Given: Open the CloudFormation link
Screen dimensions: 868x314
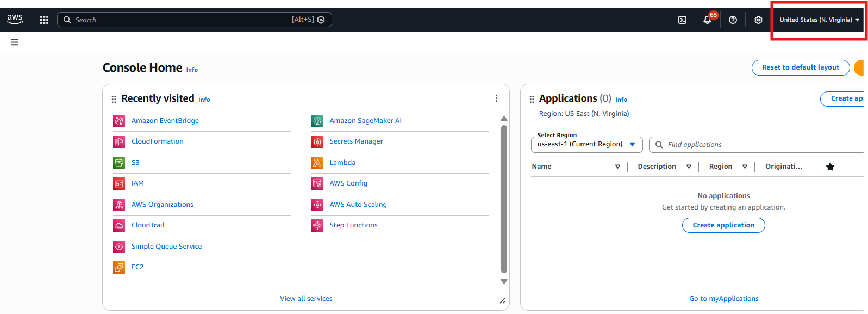Looking at the screenshot, I should [158, 141].
